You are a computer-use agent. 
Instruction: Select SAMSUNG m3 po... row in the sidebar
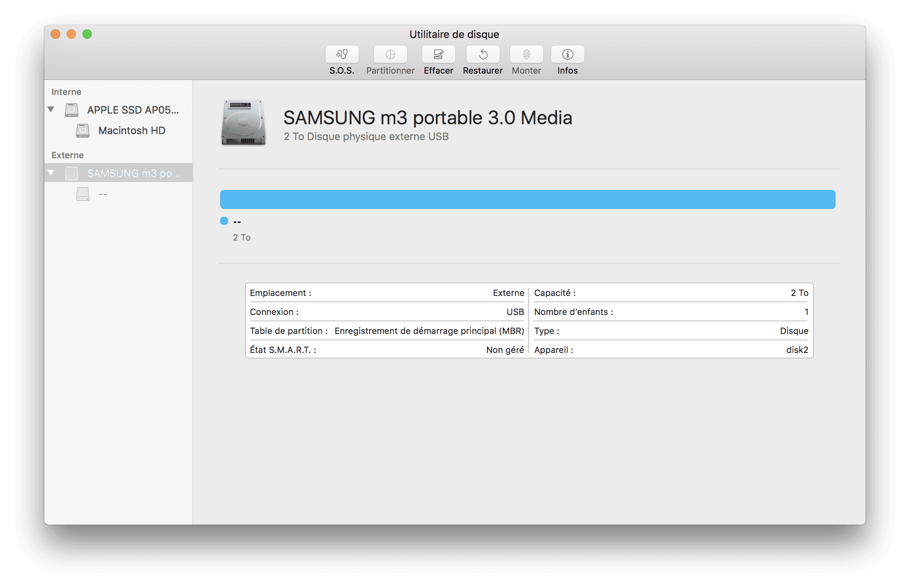click(118, 173)
